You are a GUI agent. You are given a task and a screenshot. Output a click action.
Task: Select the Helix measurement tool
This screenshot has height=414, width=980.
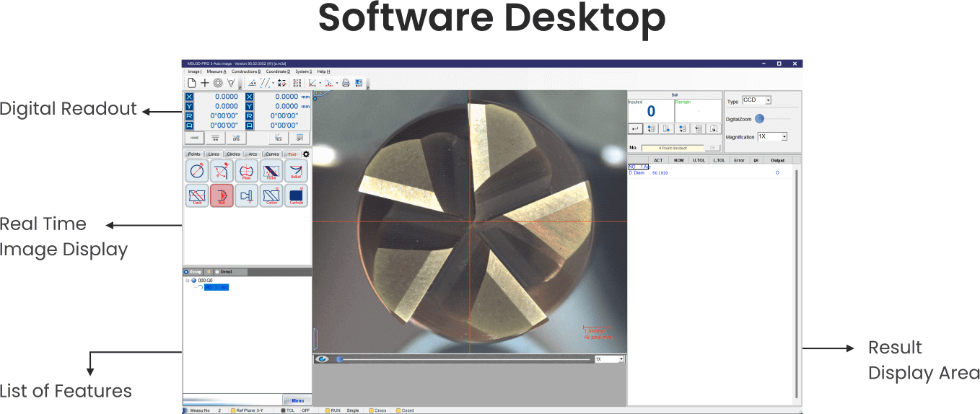click(x=271, y=171)
